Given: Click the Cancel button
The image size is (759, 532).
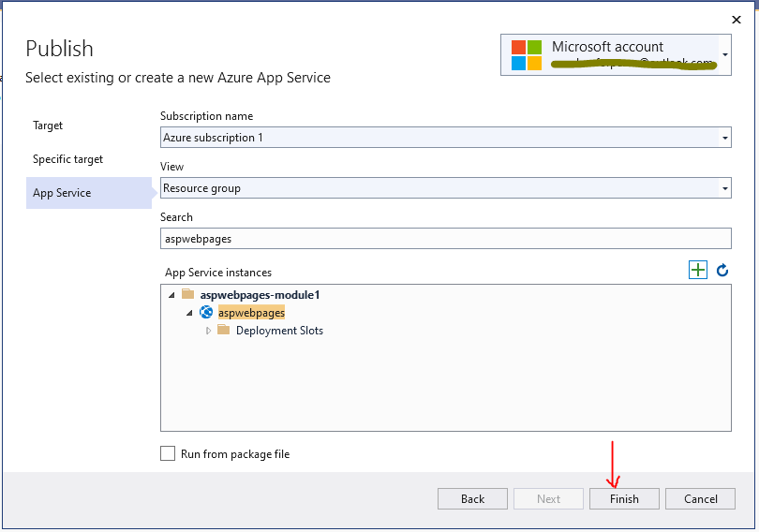Looking at the screenshot, I should tap(700, 498).
